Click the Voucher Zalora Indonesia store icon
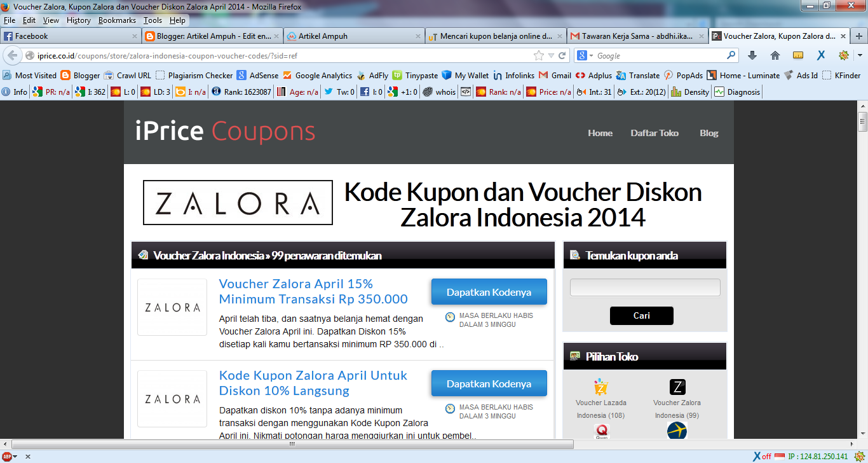Viewport: 868px width, 463px height. pyautogui.click(x=677, y=387)
